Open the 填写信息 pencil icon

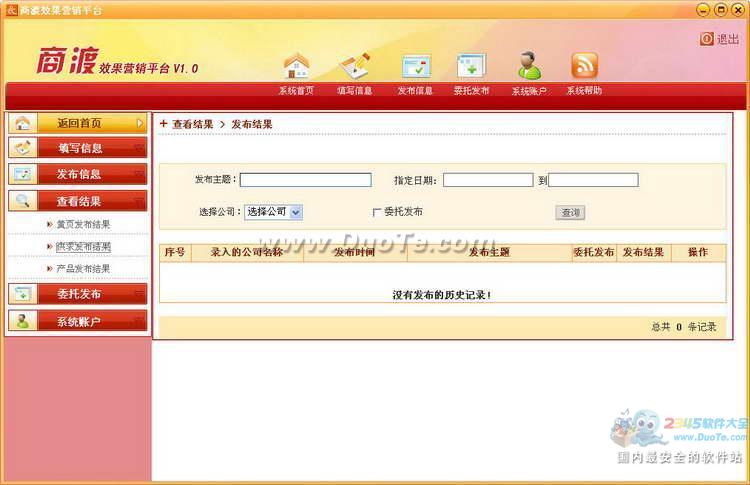(355, 66)
